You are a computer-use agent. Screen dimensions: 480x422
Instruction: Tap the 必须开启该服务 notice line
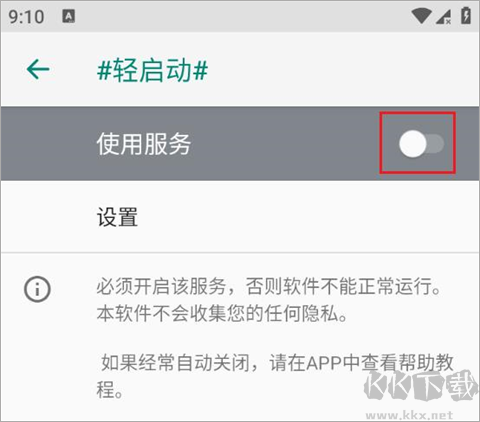[x=269, y=286]
